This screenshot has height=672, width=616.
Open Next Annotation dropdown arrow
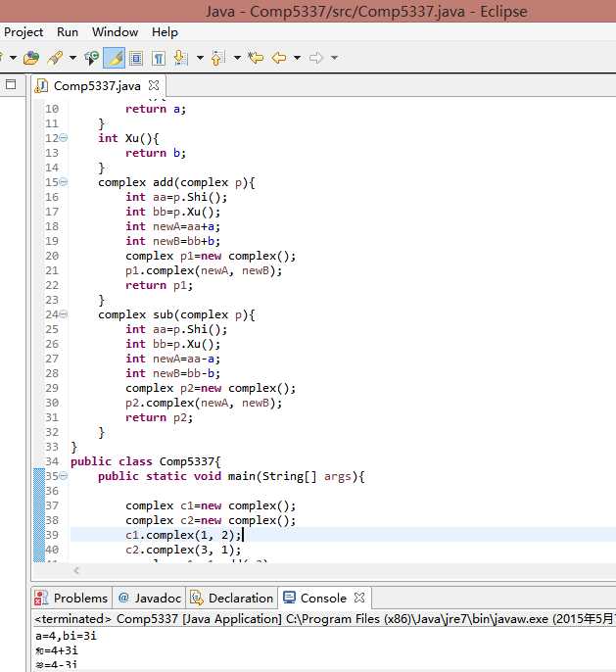[x=200, y=58]
